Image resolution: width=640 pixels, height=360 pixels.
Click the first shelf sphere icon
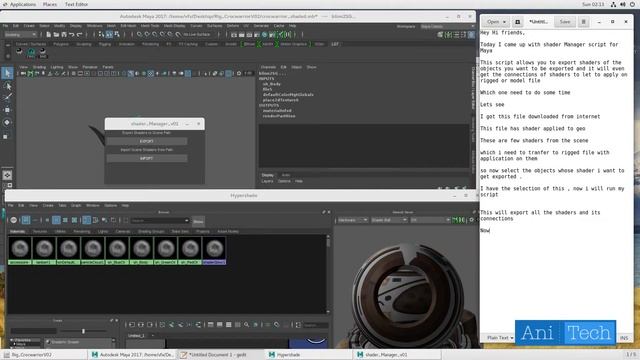click(x=19, y=52)
